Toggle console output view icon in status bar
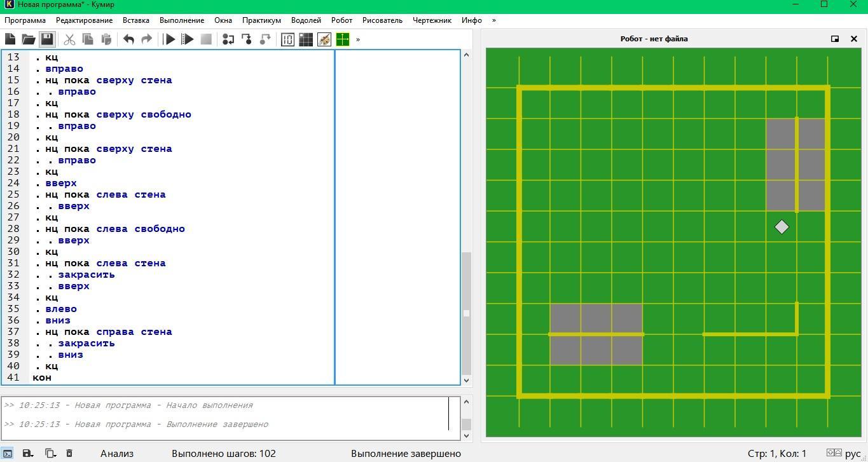Screen dimensions: 868x462 click(x=7, y=453)
